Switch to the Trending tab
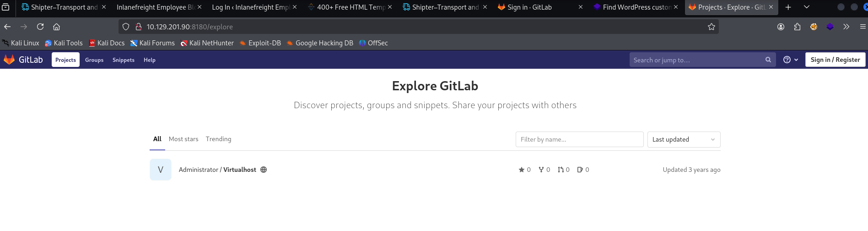This screenshot has height=231, width=868. [218, 139]
